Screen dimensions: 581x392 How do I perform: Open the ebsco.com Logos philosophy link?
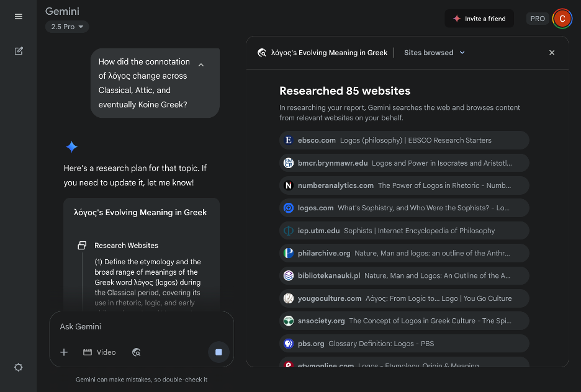tap(404, 140)
